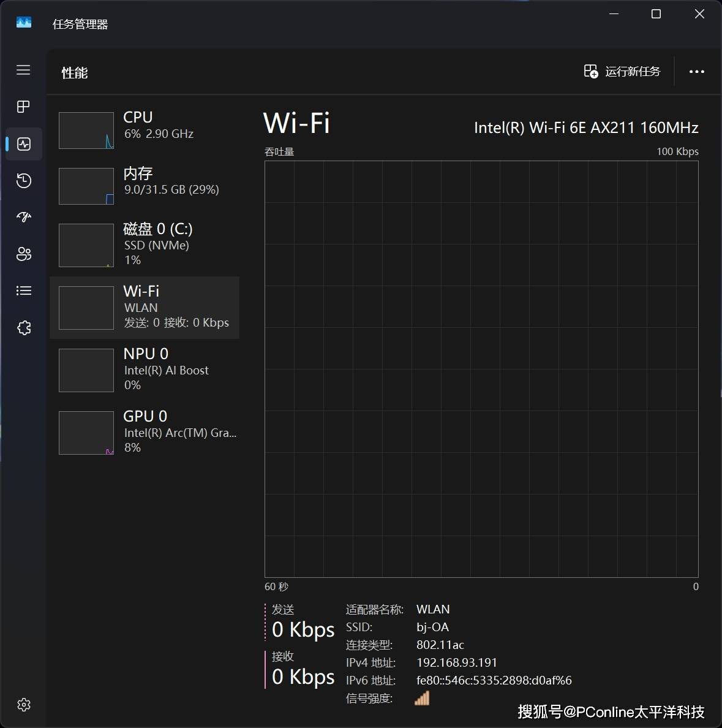Select Disk 0 (C:) entry
The height and width of the screenshot is (728, 722).
click(x=145, y=245)
